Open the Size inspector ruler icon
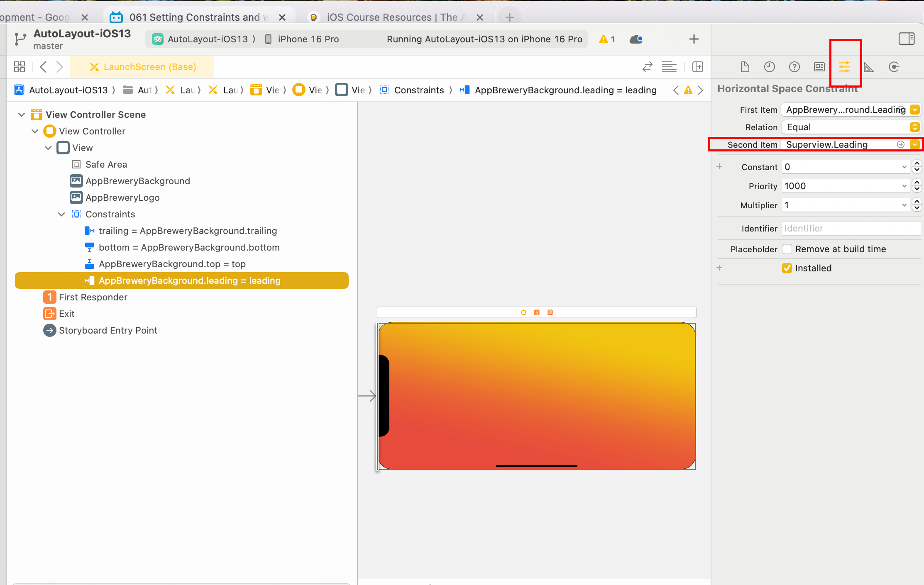This screenshot has height=585, width=924. click(869, 67)
